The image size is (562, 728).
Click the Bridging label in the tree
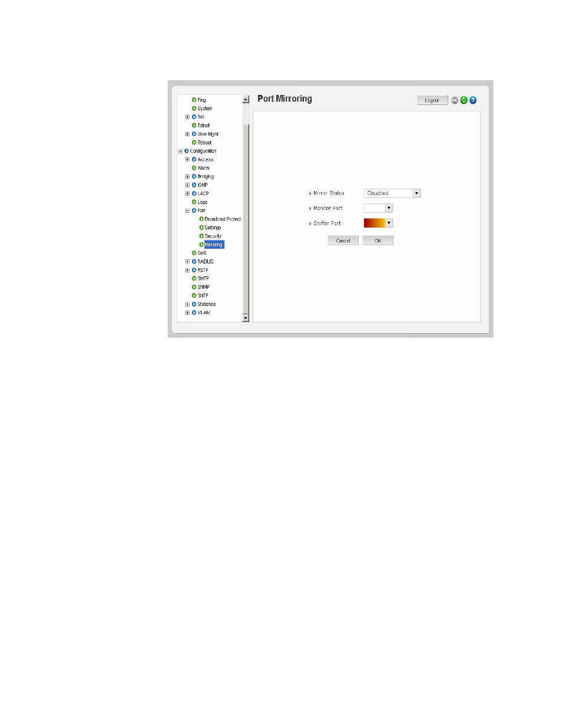(x=206, y=177)
